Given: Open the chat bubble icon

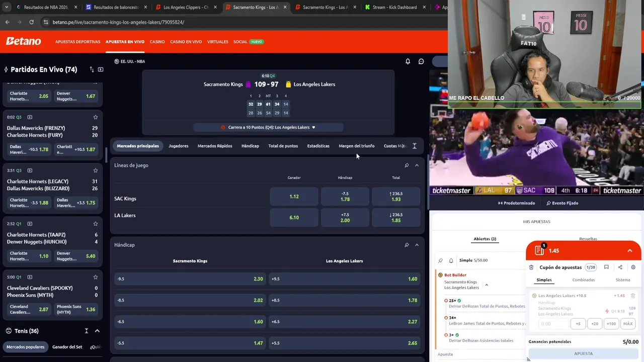Looking at the screenshot, I should click(421, 61).
